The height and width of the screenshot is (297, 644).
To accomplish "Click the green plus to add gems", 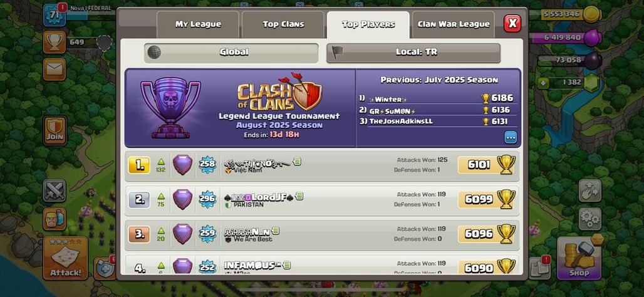I will 543,83.
